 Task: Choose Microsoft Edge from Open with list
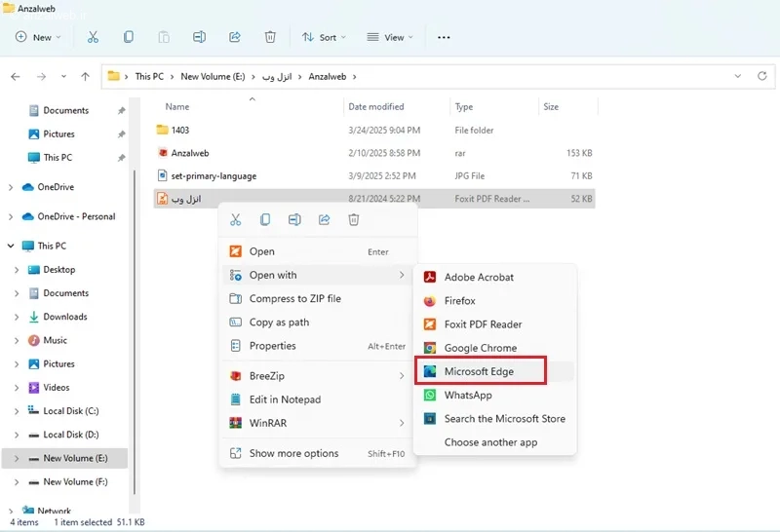point(481,371)
